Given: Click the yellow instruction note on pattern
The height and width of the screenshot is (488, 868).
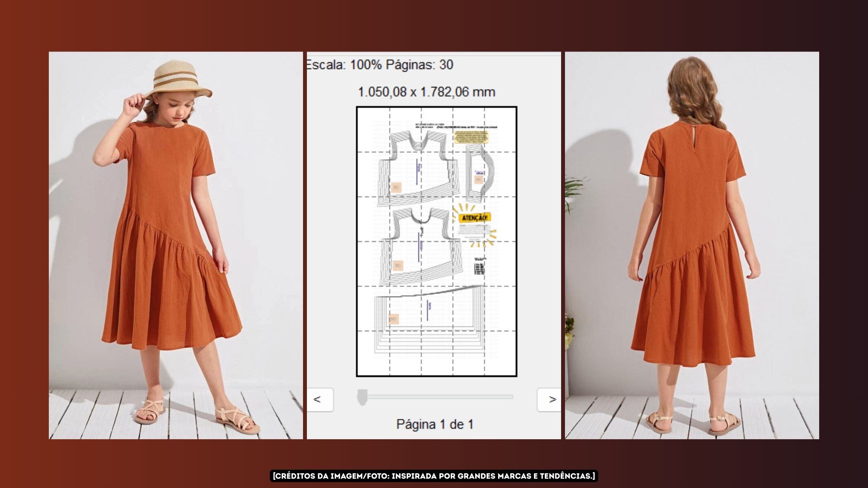Looking at the screenshot, I should tap(471, 137).
